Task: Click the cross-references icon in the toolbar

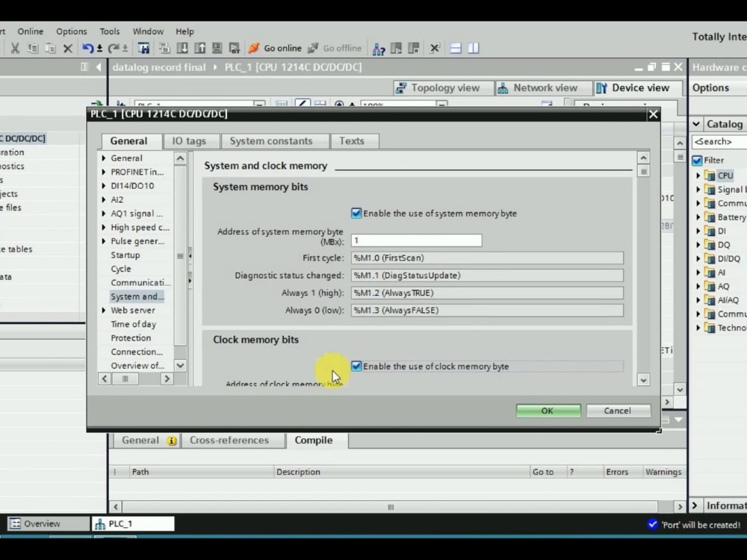Action: click(x=435, y=48)
